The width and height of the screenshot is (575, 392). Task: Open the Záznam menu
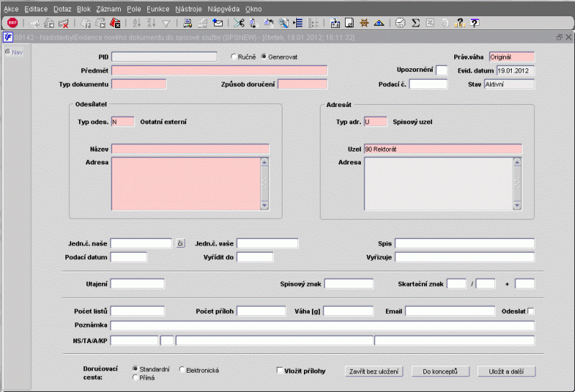tap(109, 9)
